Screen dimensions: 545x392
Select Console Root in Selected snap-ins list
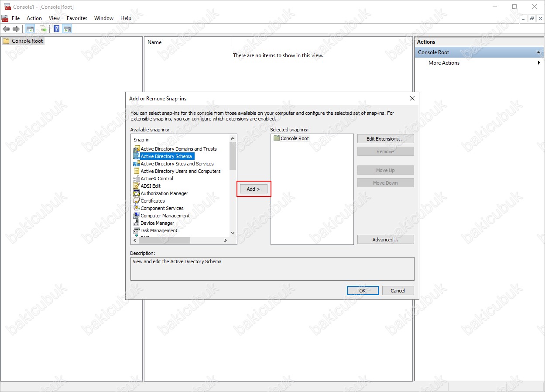pyautogui.click(x=291, y=138)
